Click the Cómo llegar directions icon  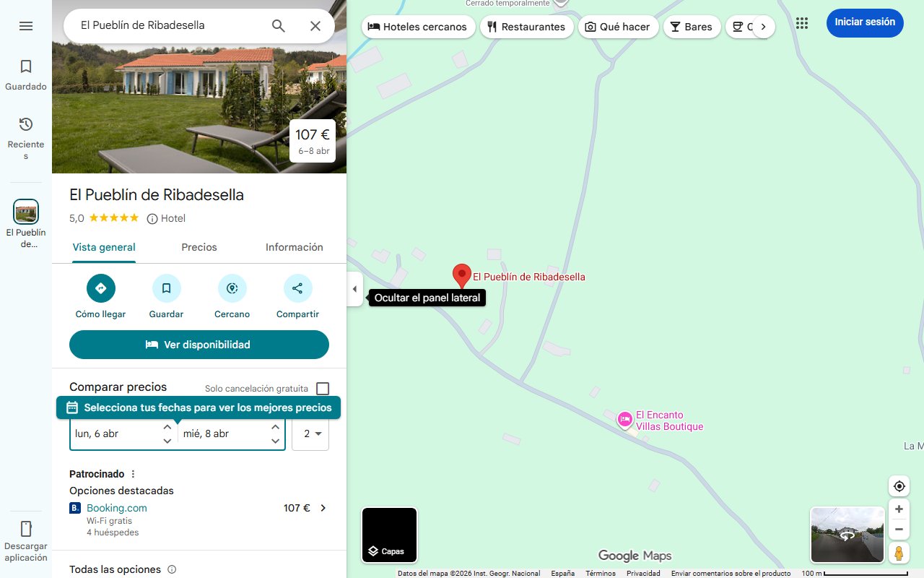pos(101,288)
